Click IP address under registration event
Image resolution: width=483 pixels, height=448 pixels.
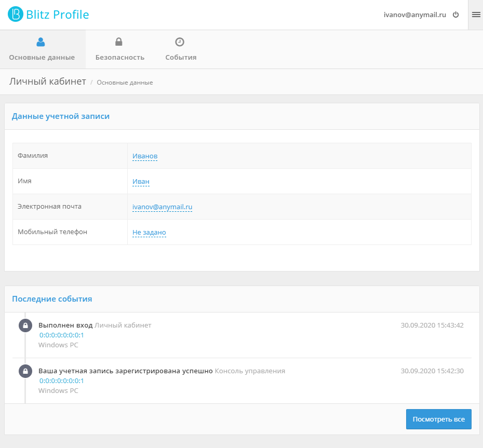[61, 381]
